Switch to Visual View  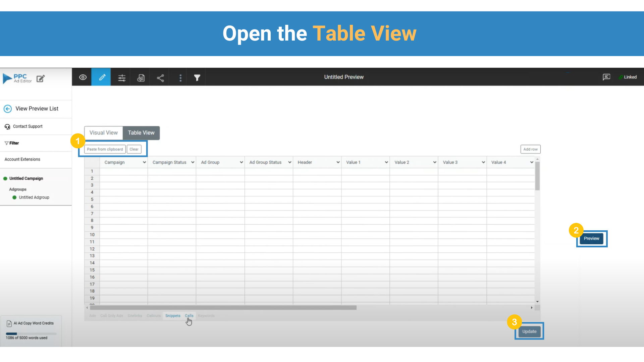click(103, 133)
